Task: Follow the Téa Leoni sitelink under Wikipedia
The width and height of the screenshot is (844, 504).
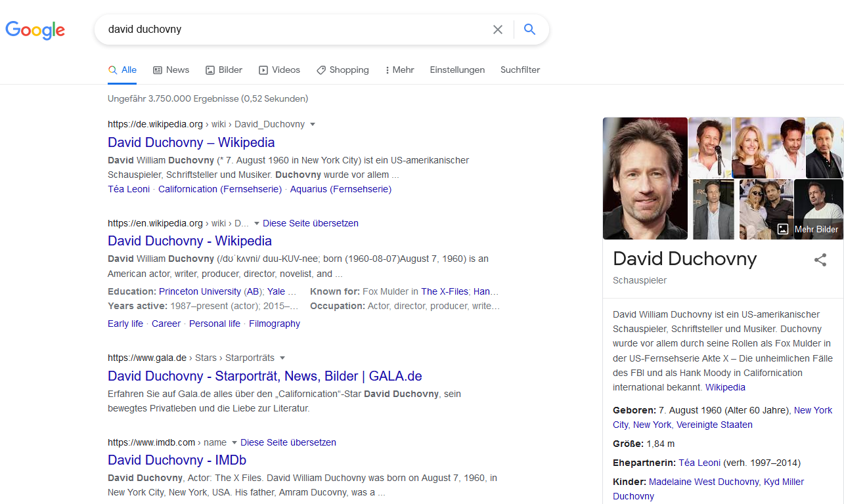Action: pos(129,189)
